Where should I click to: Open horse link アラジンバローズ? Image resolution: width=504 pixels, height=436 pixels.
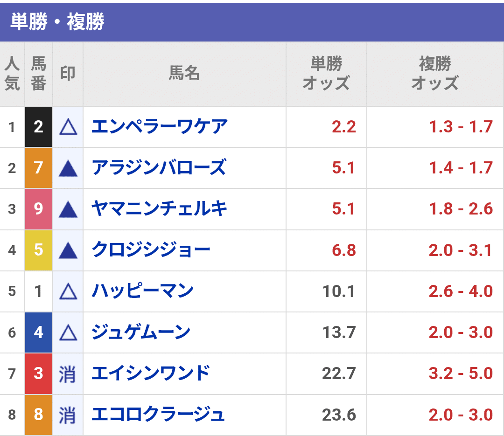tap(159, 168)
